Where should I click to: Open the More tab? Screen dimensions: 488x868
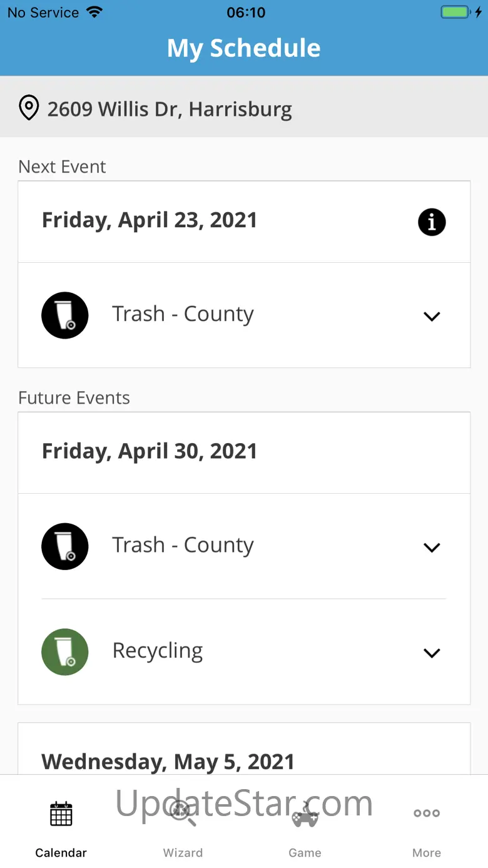427,852
